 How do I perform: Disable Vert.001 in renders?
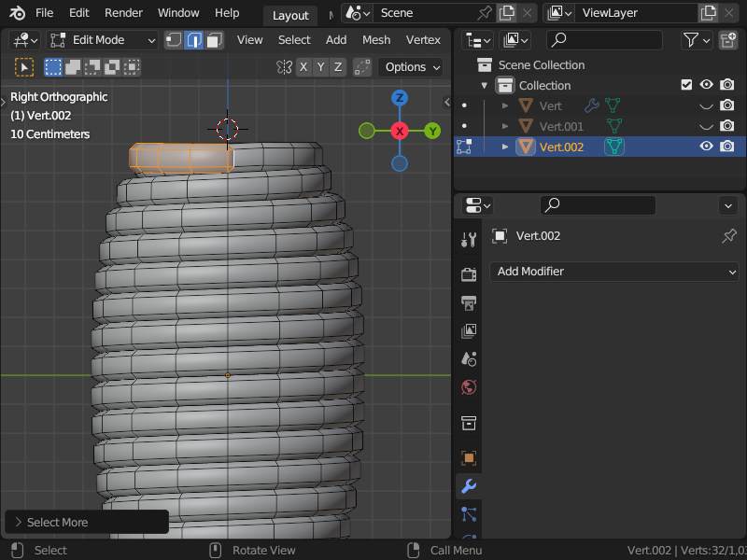pos(727,126)
